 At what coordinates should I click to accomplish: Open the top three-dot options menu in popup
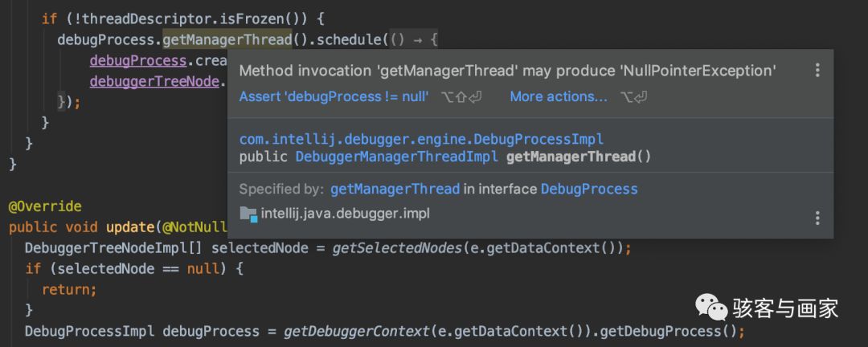(817, 71)
